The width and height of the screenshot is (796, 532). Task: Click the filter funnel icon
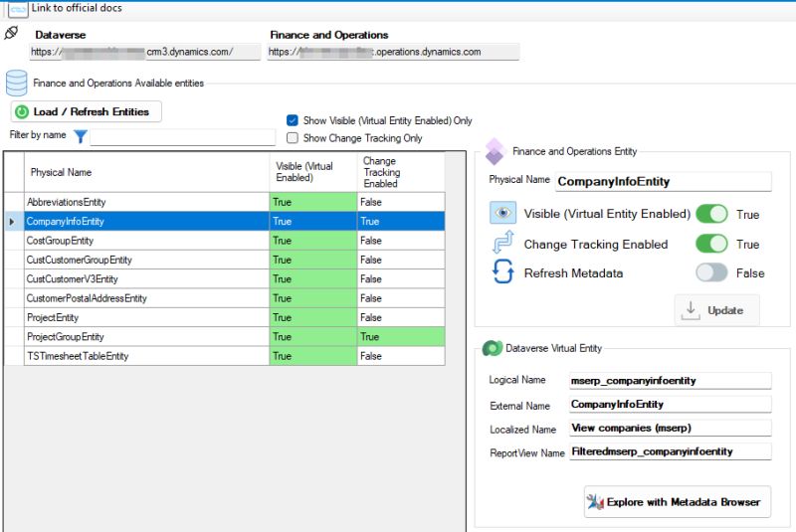(81, 136)
